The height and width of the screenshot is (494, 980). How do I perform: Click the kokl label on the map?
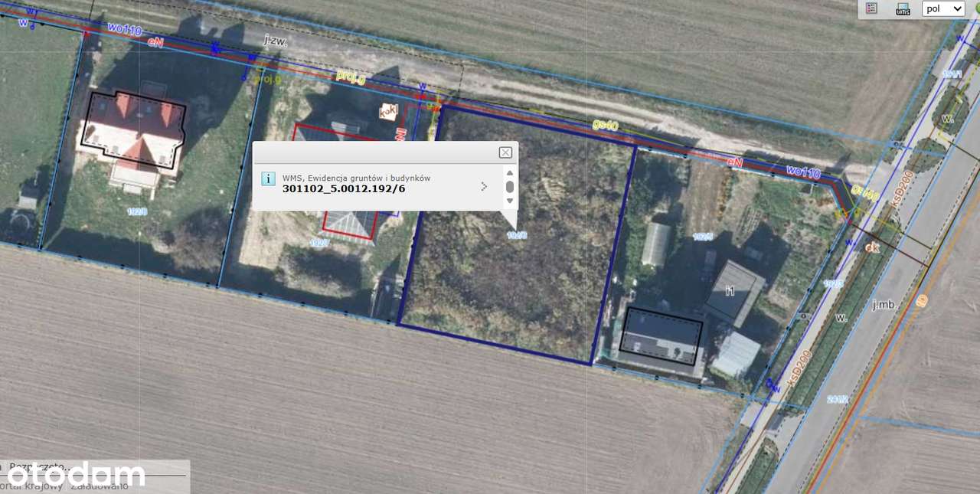tap(390, 111)
